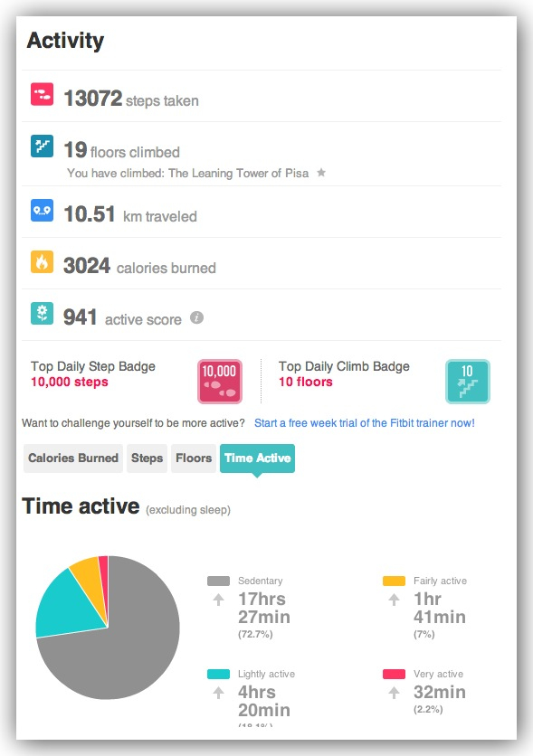Select the Time Active tab
The width and height of the screenshot is (533, 756).
258,458
